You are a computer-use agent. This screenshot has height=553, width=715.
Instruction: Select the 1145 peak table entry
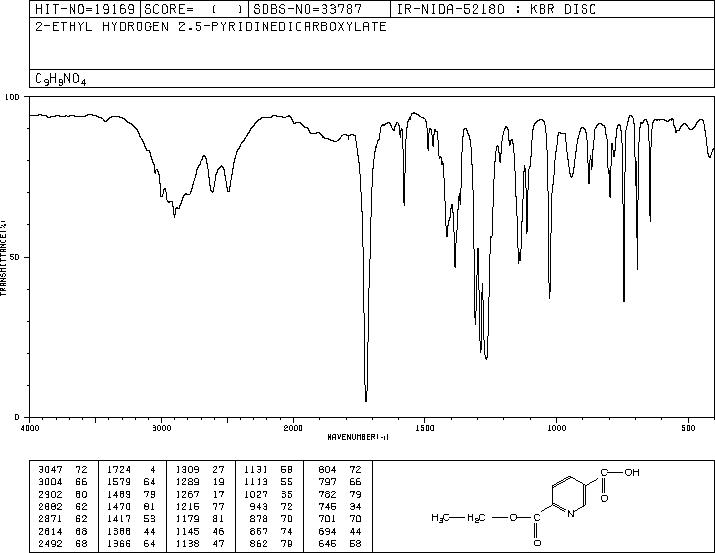(x=200, y=531)
